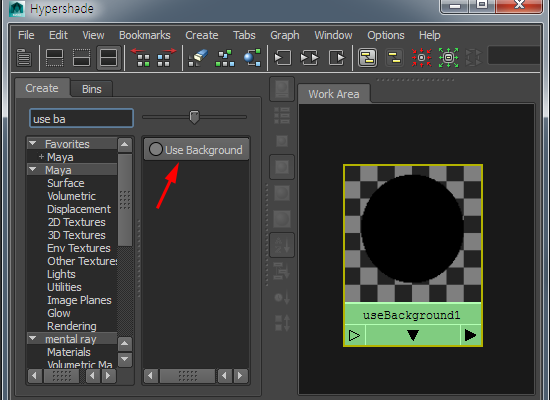The height and width of the screenshot is (400, 550).
Task: Click the red arrows node view icon
Action: [422, 58]
